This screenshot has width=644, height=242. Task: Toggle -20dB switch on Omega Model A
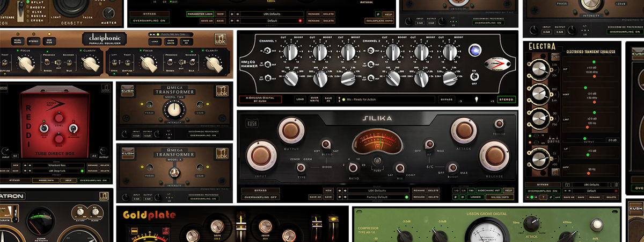click(x=199, y=167)
